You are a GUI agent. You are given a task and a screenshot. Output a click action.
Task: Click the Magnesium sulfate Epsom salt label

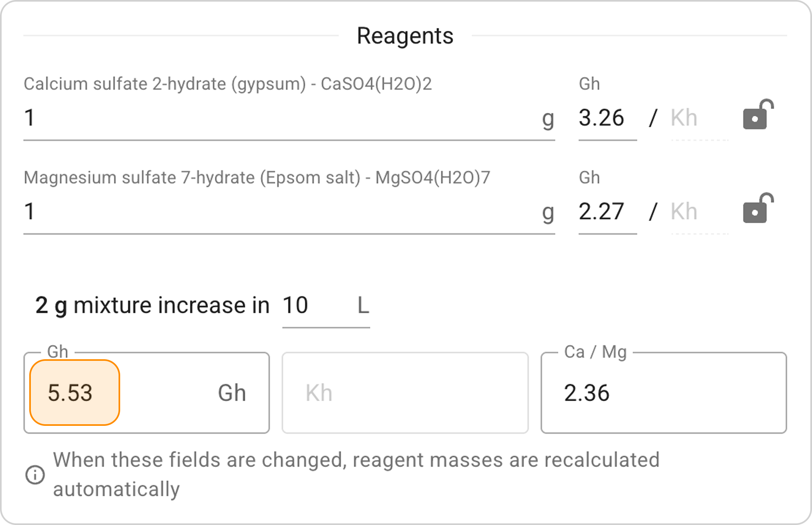257,178
